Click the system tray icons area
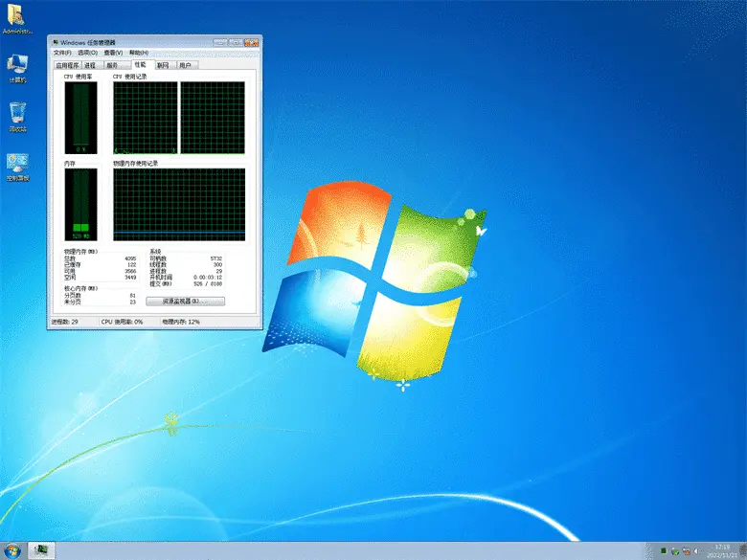Viewport: 747px width, 560px height. pyautogui.click(x=682, y=551)
